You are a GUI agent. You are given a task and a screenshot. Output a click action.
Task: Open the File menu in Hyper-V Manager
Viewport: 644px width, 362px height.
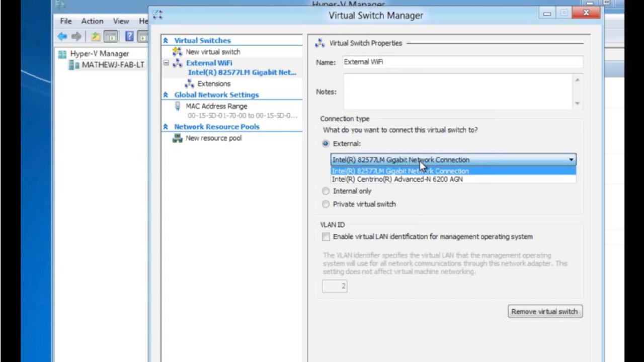[66, 21]
